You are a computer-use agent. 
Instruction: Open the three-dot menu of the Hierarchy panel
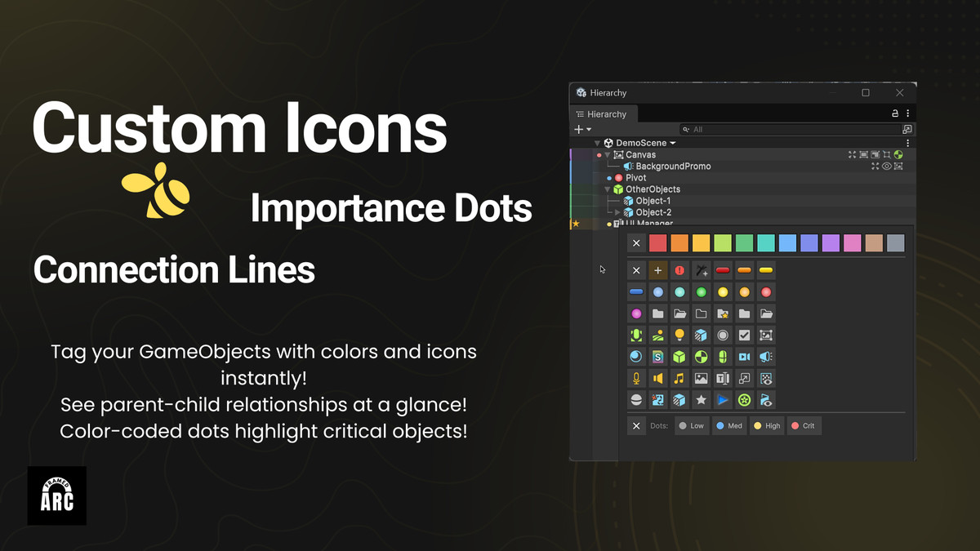click(907, 113)
